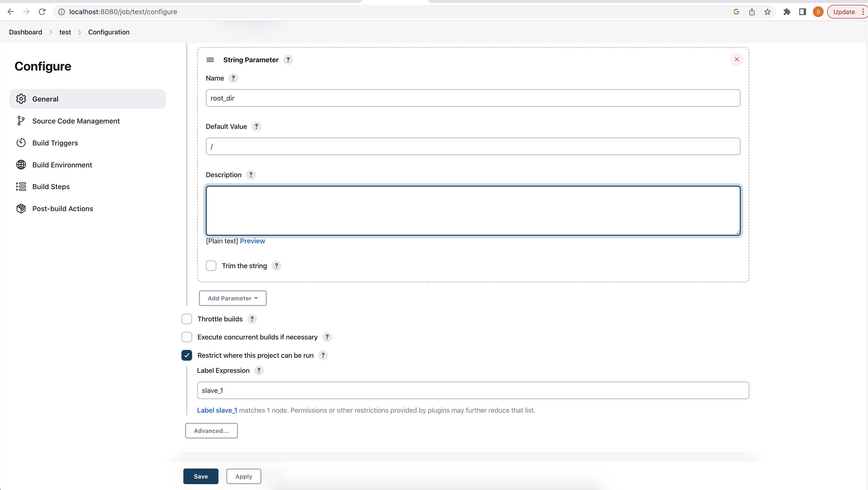Select the Source Code Management section icon
The image size is (868, 490).
pos(21,121)
